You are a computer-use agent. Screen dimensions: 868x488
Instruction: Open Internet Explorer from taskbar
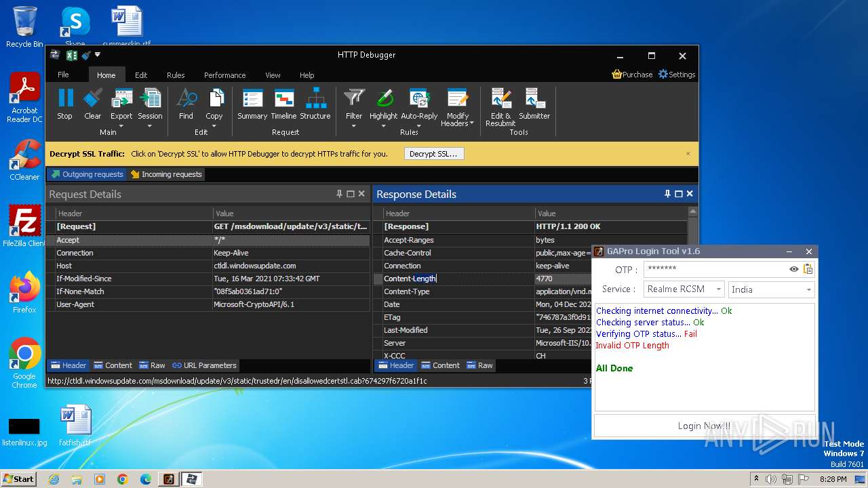[x=54, y=479]
